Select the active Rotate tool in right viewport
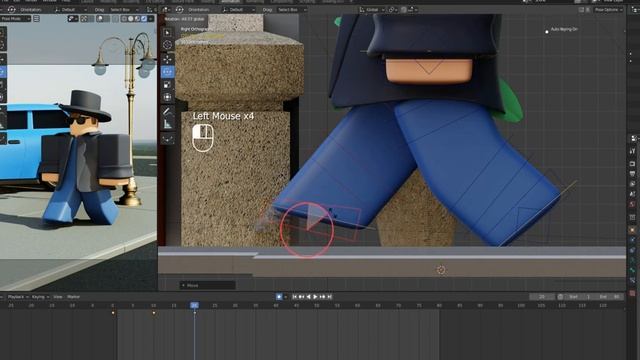Image resolution: width=640 pixels, height=360 pixels. 167,72
